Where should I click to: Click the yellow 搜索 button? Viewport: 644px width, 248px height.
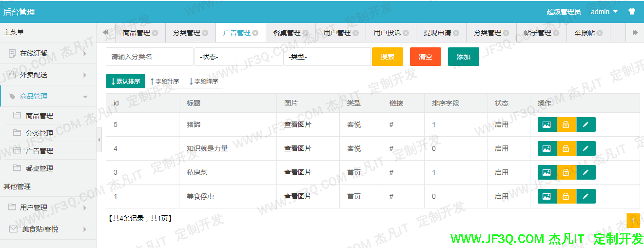(x=388, y=57)
